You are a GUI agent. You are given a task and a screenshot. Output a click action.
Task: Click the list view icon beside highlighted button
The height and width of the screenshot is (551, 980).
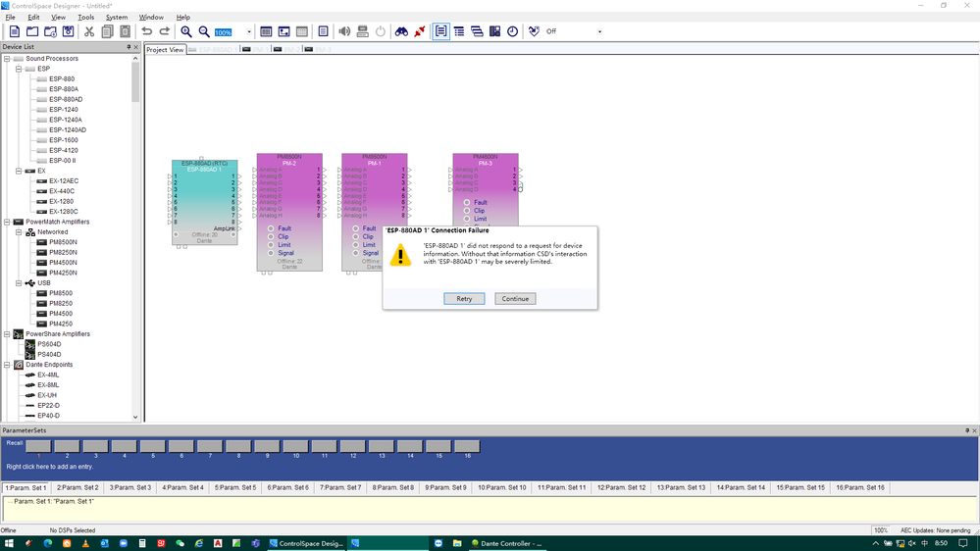pyautogui.click(x=459, y=31)
